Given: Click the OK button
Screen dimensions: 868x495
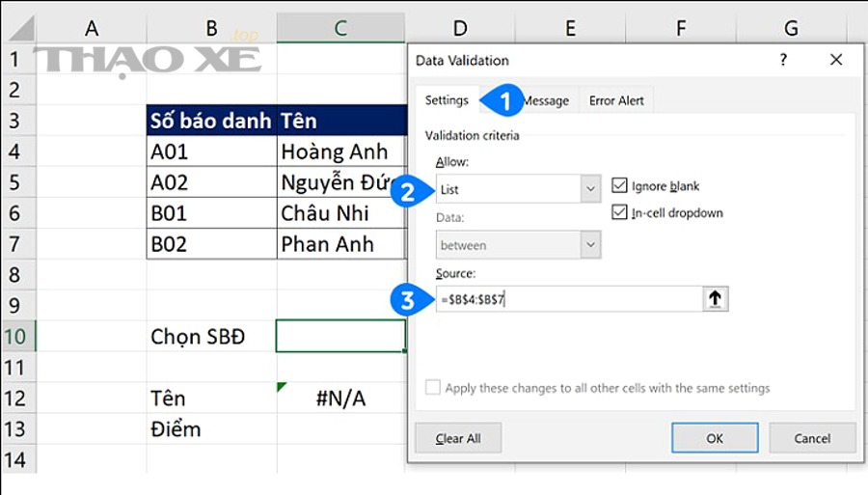Looking at the screenshot, I should (715, 438).
